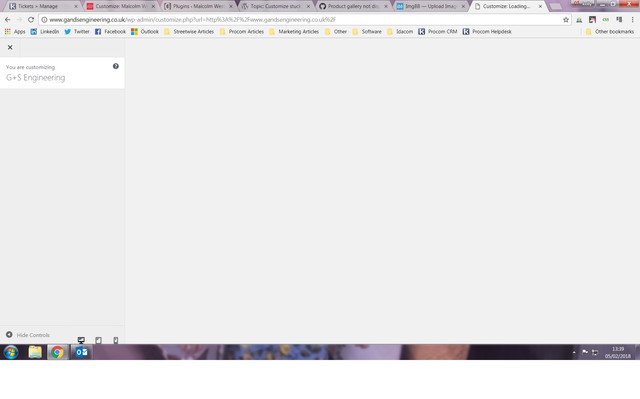Open Outlook from taskbar
Screen dimensions: 640x399
click(81, 352)
